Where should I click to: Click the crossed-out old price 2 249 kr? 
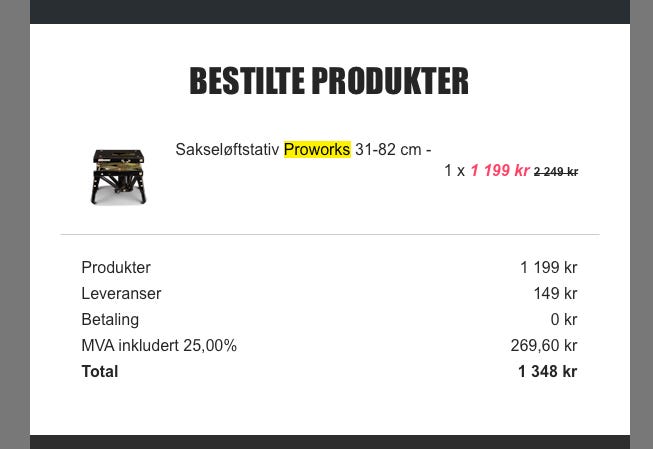(556, 172)
